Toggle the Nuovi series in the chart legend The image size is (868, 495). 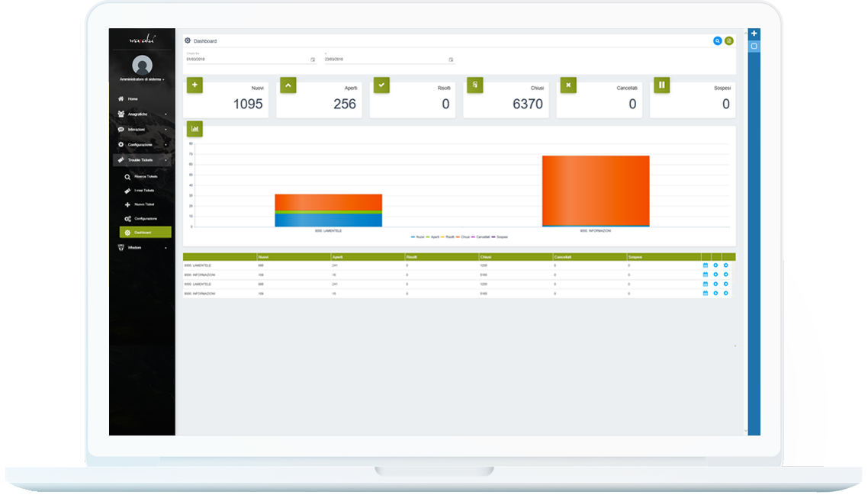418,237
